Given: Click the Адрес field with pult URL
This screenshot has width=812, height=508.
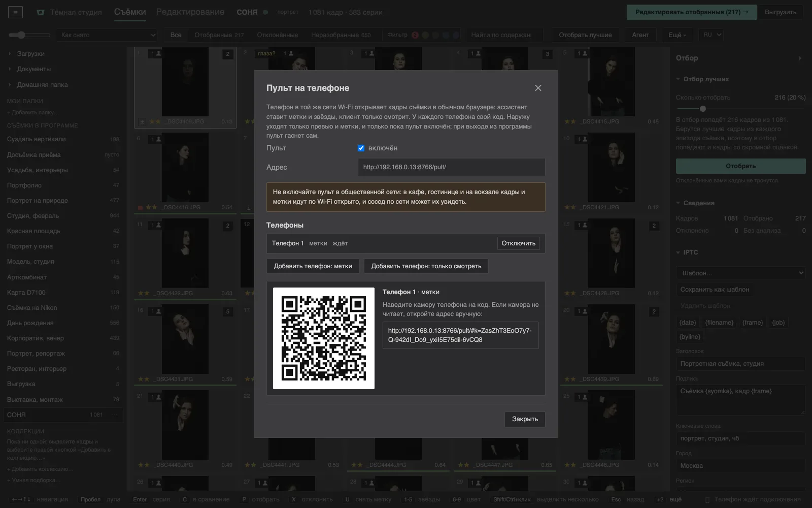Looking at the screenshot, I should tap(451, 167).
